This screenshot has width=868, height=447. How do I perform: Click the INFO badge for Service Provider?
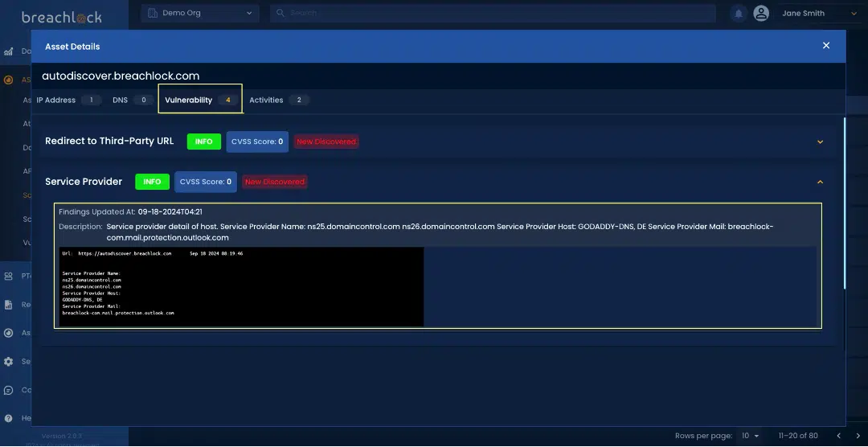click(152, 182)
